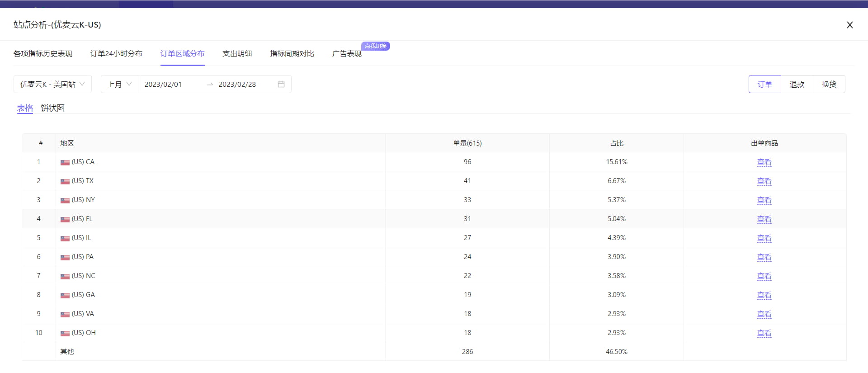Click the 出单商品 column header

tap(764, 143)
